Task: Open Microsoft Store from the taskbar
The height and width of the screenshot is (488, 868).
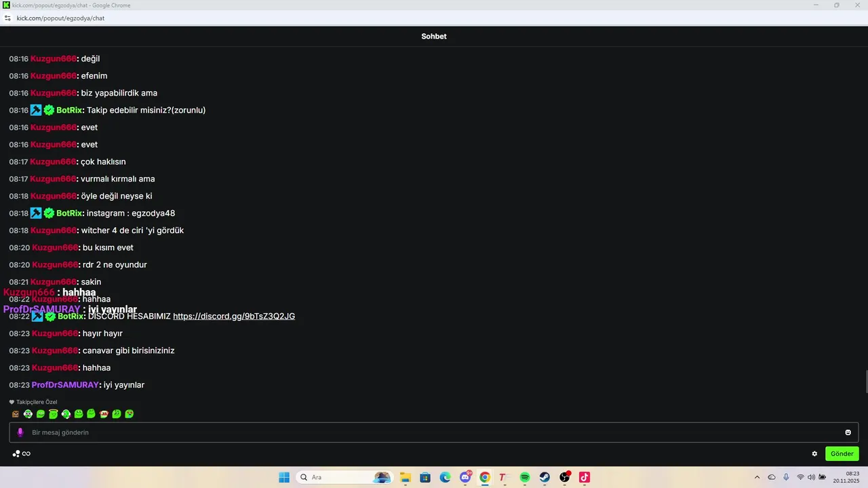Action: tap(425, 477)
